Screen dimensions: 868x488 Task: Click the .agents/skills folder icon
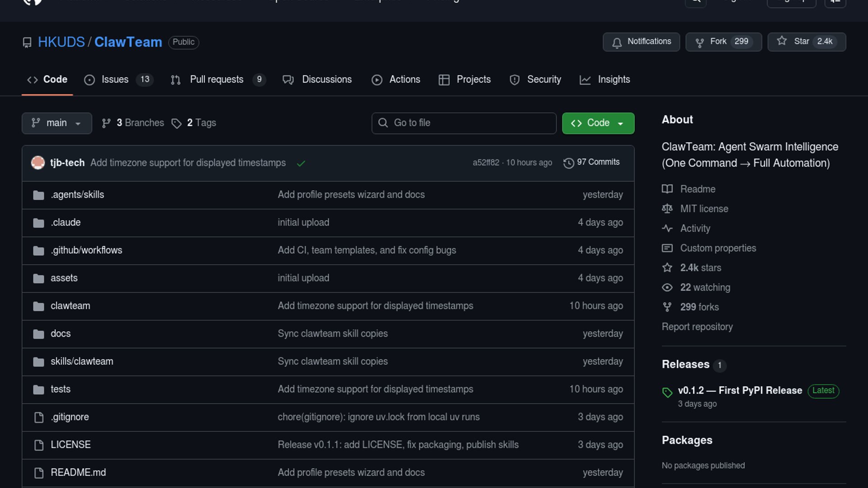tap(38, 195)
